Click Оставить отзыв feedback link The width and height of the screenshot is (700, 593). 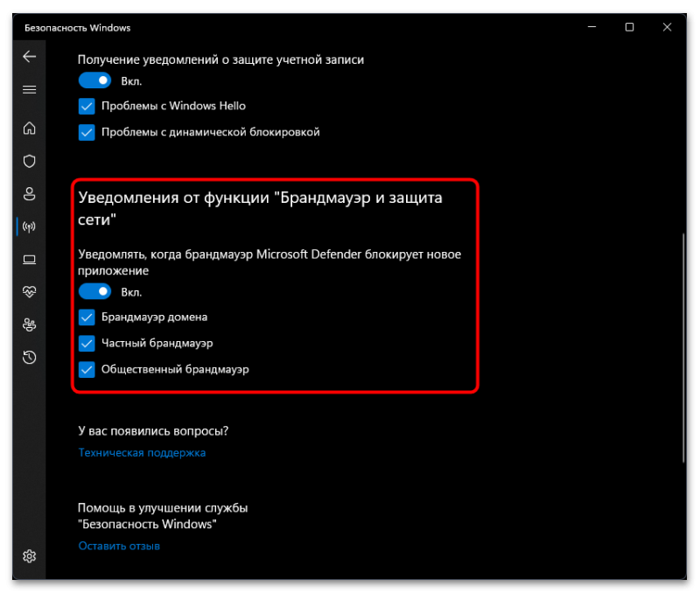pyautogui.click(x=119, y=546)
